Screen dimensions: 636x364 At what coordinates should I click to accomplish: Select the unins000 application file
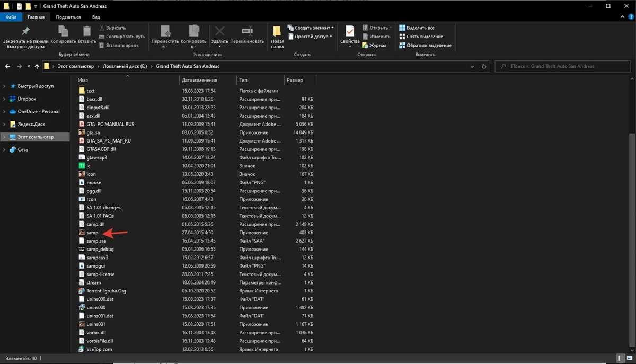[x=96, y=307]
